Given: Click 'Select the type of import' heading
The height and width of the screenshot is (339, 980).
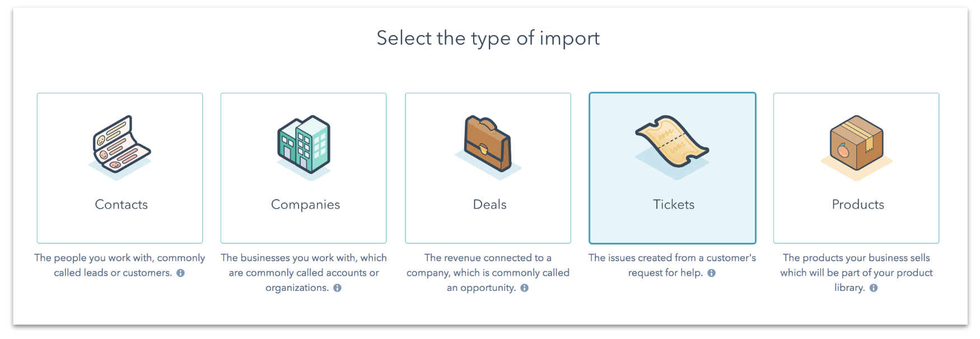Looking at the screenshot, I should point(488,39).
